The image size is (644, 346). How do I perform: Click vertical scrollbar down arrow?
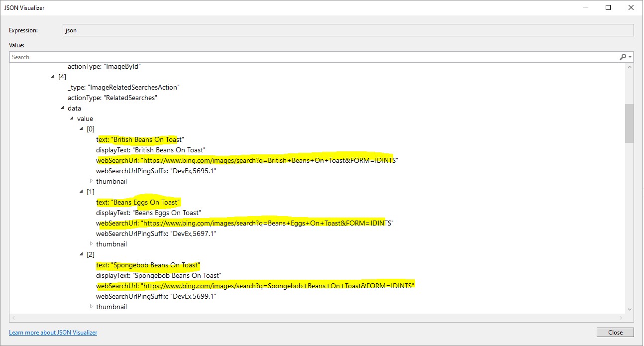pos(630,309)
